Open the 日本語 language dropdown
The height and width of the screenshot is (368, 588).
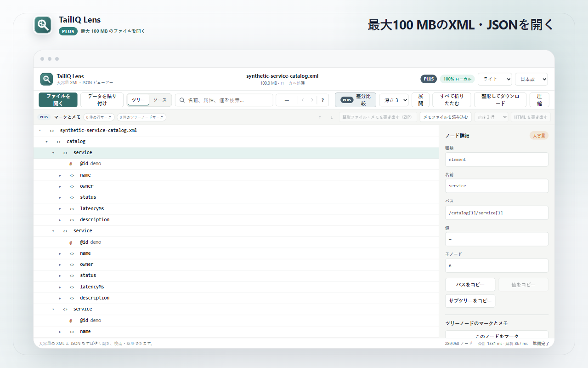point(531,79)
